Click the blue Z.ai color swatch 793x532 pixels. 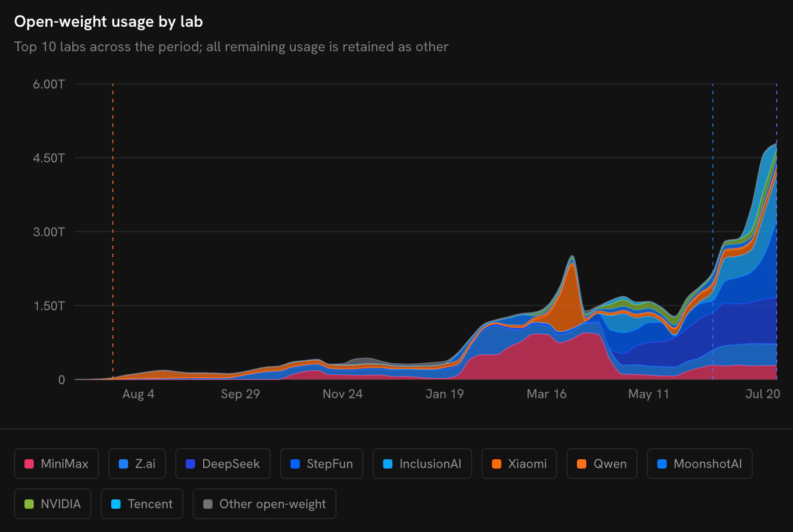coord(123,464)
